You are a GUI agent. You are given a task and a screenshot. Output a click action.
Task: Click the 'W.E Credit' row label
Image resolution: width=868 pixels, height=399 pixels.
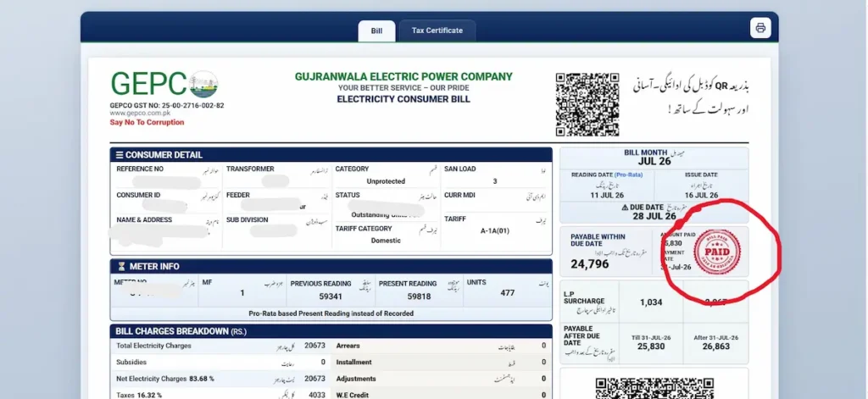click(x=353, y=395)
